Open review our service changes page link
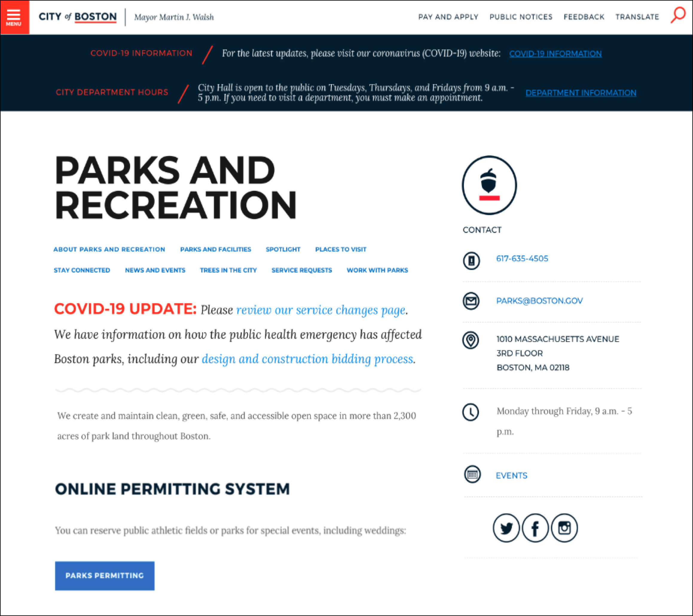Image resolution: width=693 pixels, height=616 pixels. (x=320, y=310)
